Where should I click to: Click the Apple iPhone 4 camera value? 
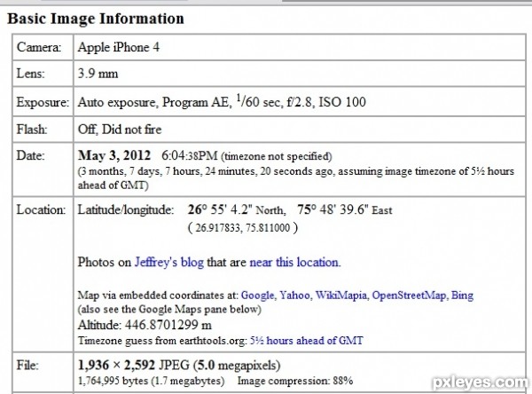click(119, 47)
